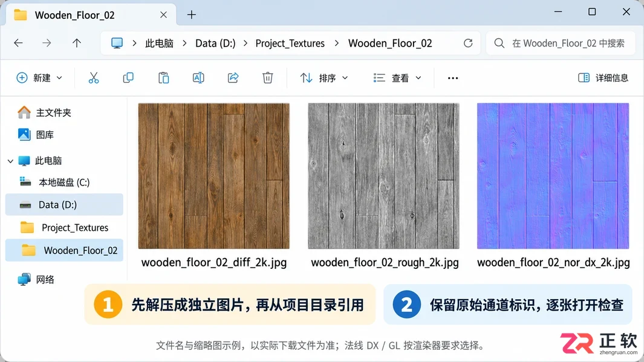Minimize the File Explorer window
This screenshot has height=362, width=644.
[x=558, y=11]
